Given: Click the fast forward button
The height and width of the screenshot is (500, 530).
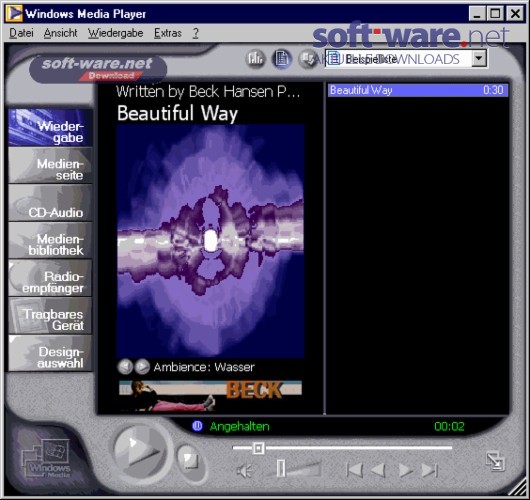Looking at the screenshot, I should click(x=405, y=470).
